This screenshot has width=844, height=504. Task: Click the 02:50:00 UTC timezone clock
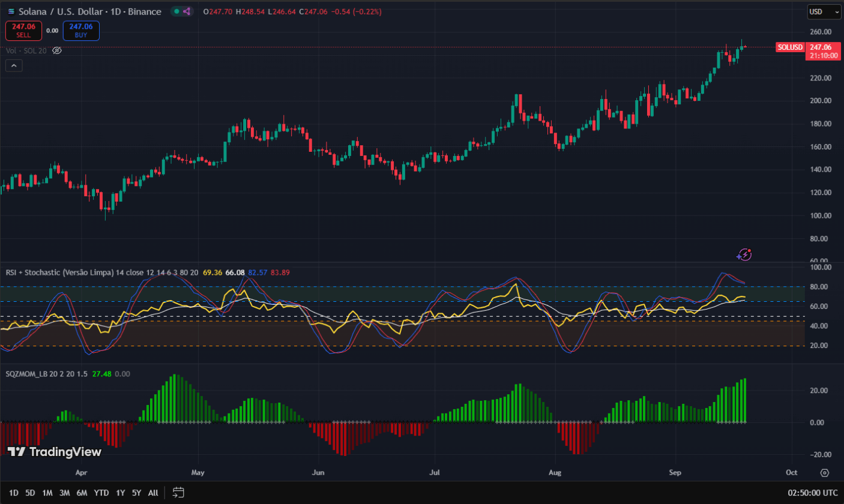813,493
